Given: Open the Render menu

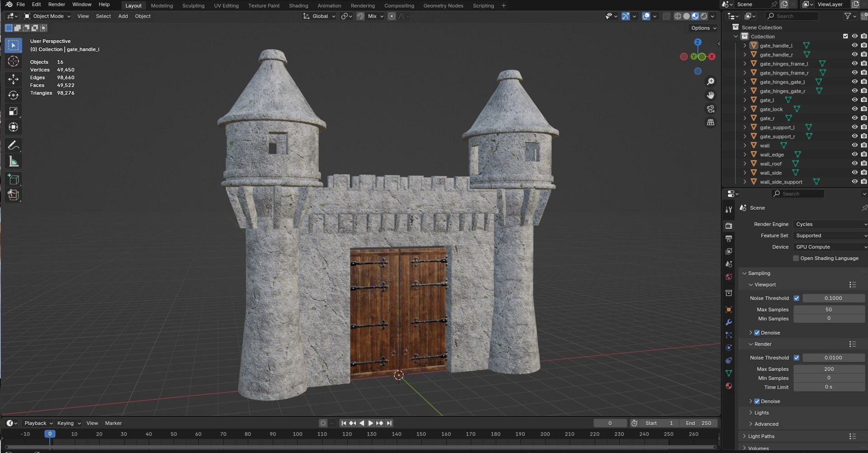Looking at the screenshot, I should [x=57, y=5].
